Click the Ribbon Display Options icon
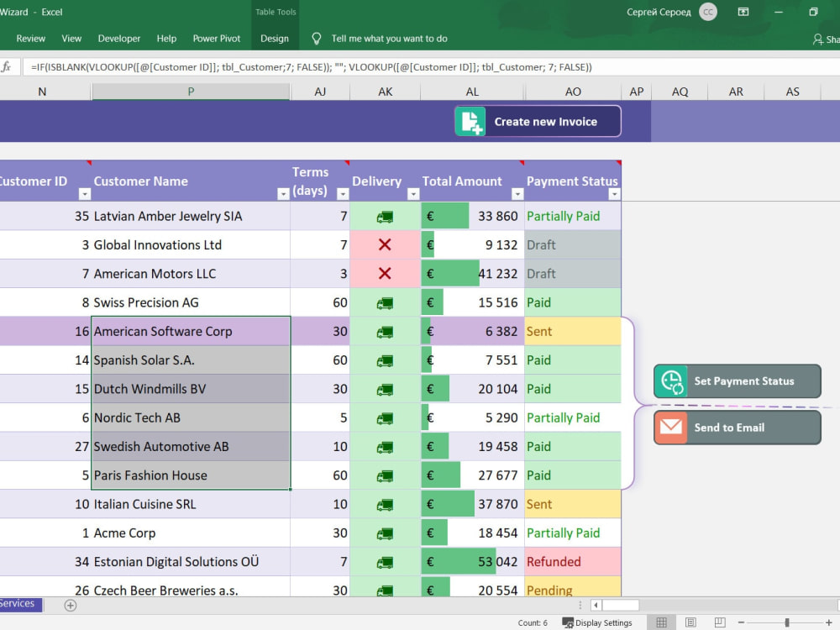Screen dimensions: 840x630 click(x=743, y=12)
